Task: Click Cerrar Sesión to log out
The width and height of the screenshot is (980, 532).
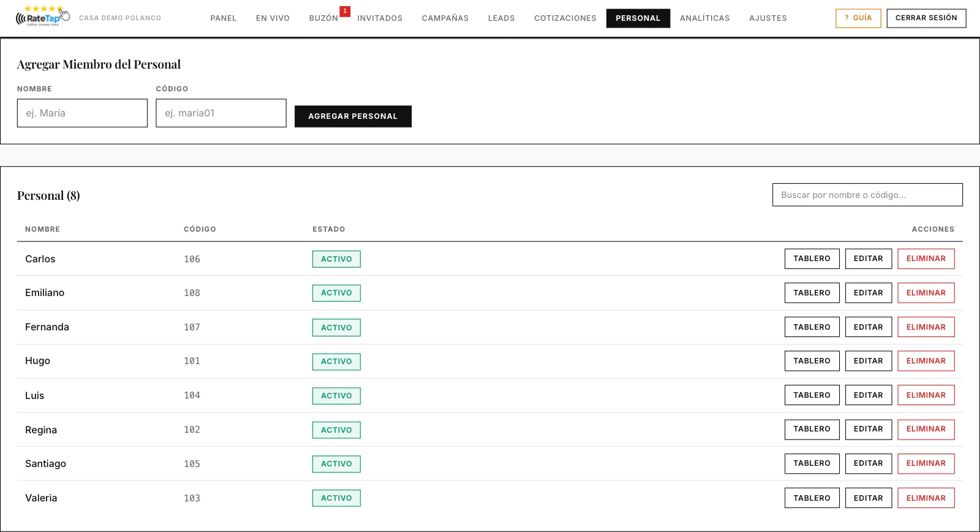Action: click(x=926, y=18)
